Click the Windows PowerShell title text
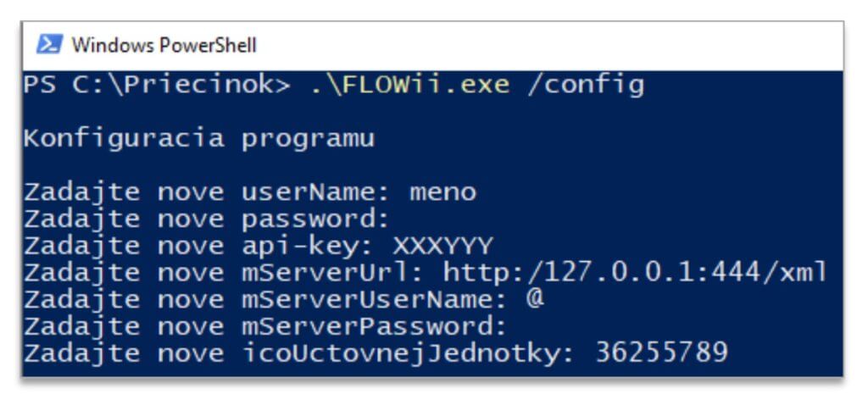Viewport: 868px width, 400px height. coord(164,45)
